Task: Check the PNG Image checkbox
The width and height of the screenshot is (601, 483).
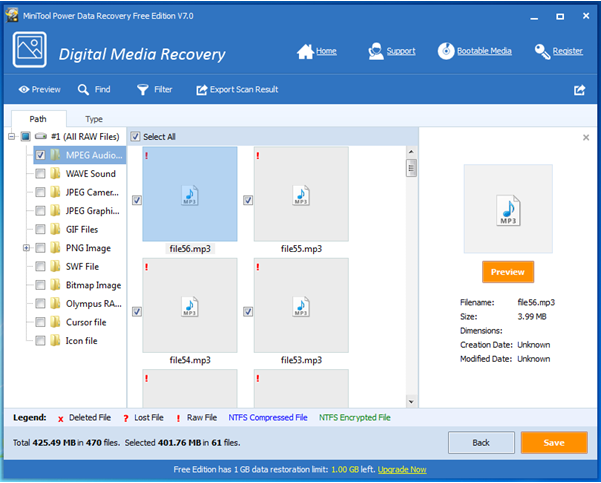Action: coord(40,248)
